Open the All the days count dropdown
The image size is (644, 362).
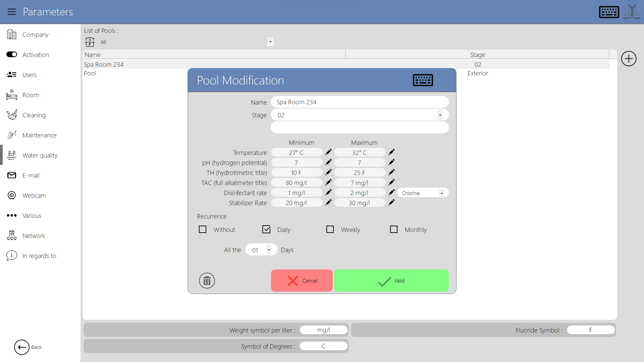(268, 250)
